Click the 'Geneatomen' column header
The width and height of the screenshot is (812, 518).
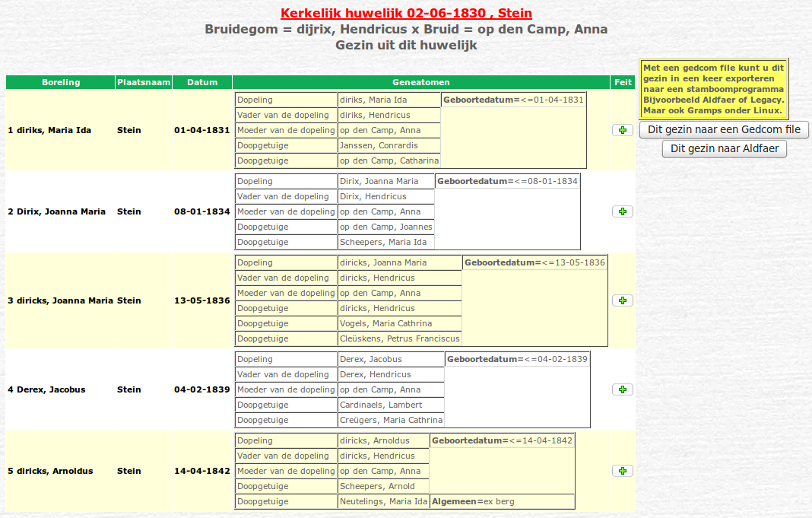[x=420, y=82]
